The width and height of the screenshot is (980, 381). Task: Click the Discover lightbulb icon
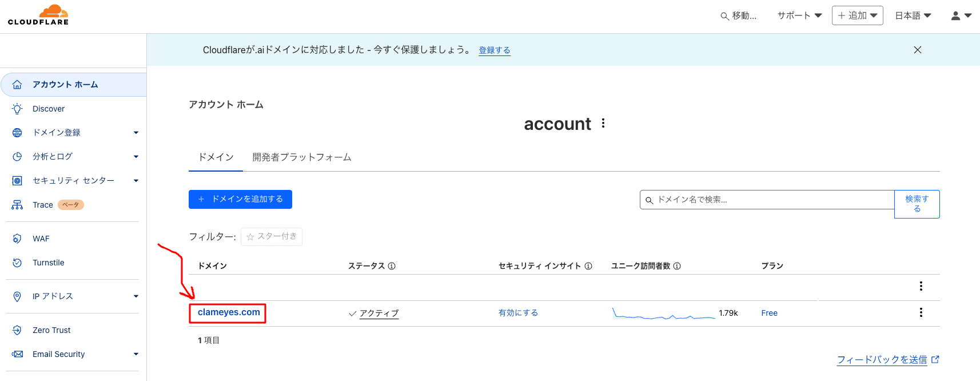tap(17, 109)
